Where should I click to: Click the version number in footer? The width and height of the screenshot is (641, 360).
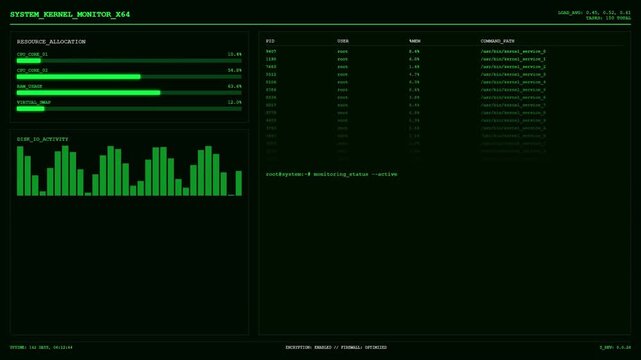(x=615, y=347)
